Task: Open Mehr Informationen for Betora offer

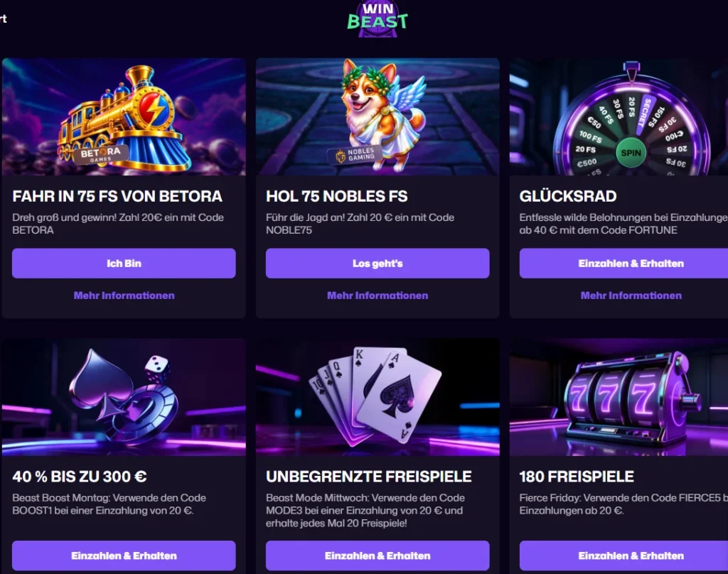Action: [124, 296]
